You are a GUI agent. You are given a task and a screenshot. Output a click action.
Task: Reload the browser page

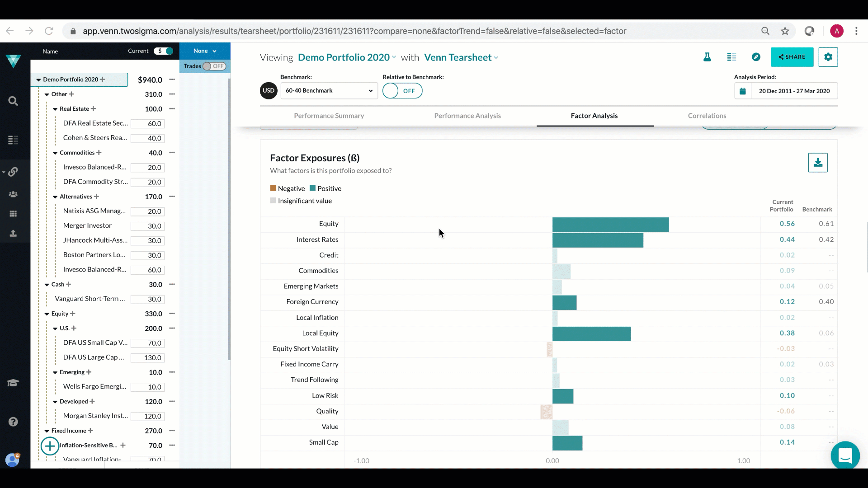point(49,31)
